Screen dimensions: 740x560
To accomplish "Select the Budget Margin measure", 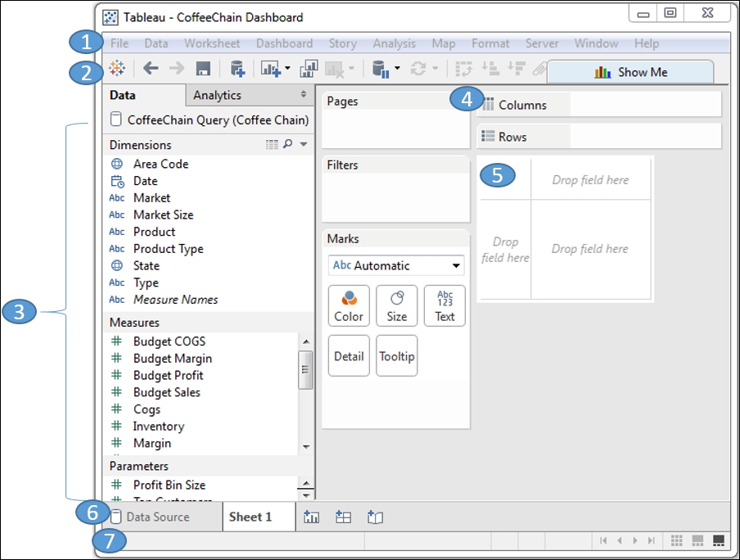I will coord(172,359).
